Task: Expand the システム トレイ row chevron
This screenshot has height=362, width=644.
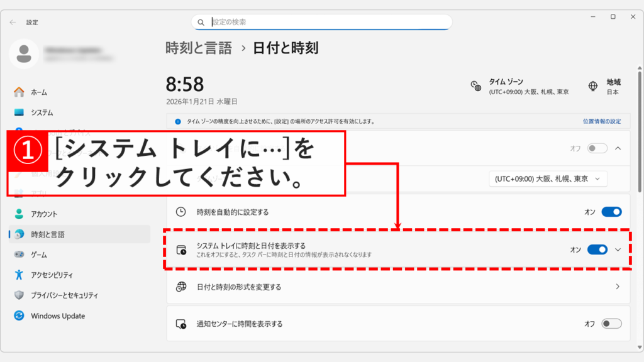Action: pyautogui.click(x=619, y=249)
